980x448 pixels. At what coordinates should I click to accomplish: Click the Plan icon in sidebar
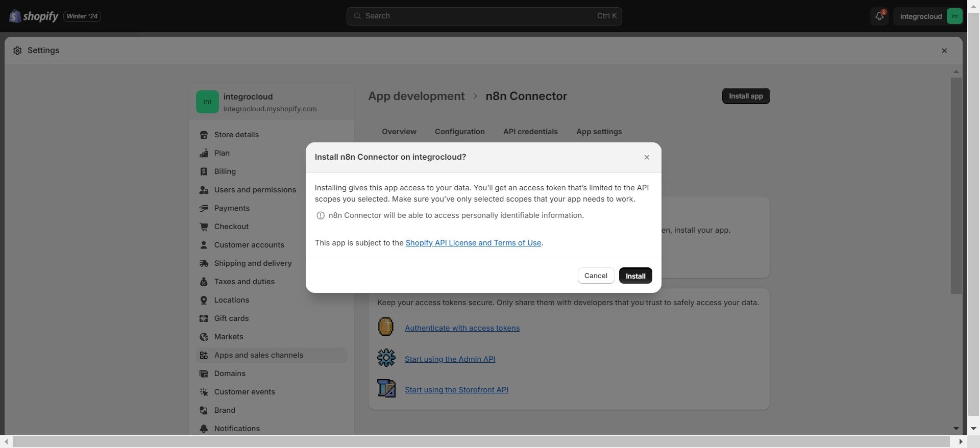point(204,153)
